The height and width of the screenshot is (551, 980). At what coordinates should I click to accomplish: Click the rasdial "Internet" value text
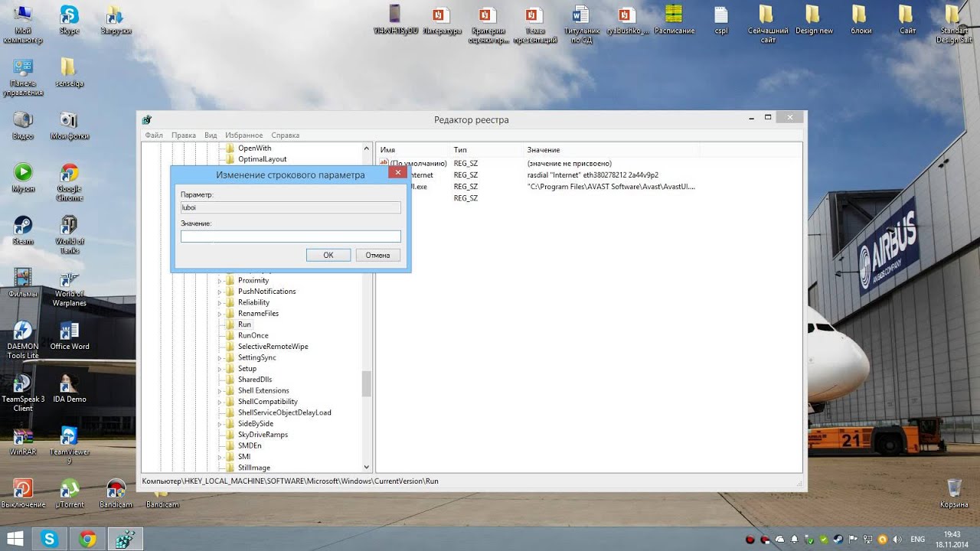593,175
